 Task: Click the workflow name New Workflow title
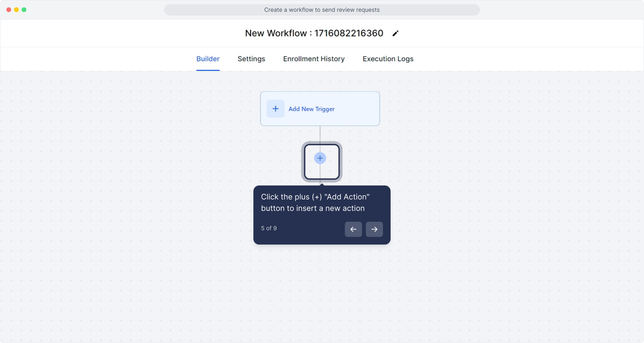[314, 33]
